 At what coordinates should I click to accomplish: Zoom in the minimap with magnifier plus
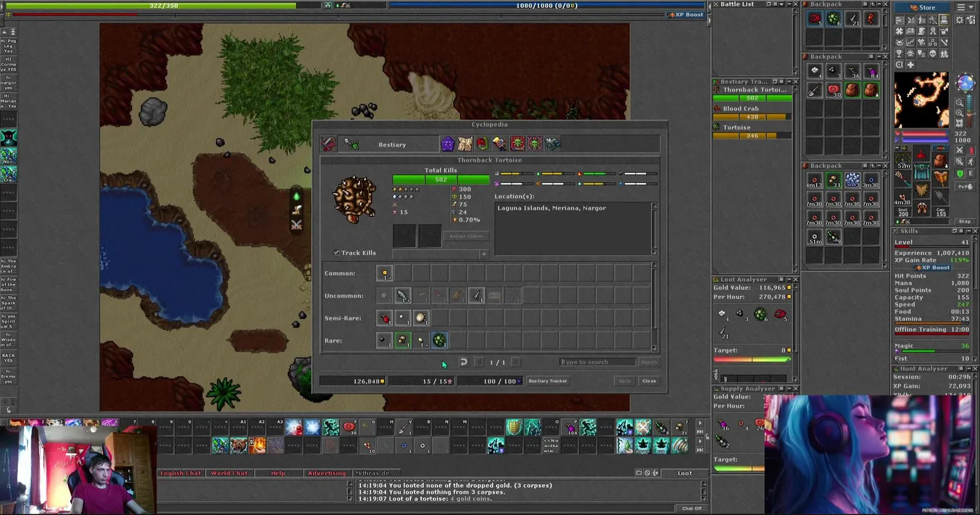(960, 114)
